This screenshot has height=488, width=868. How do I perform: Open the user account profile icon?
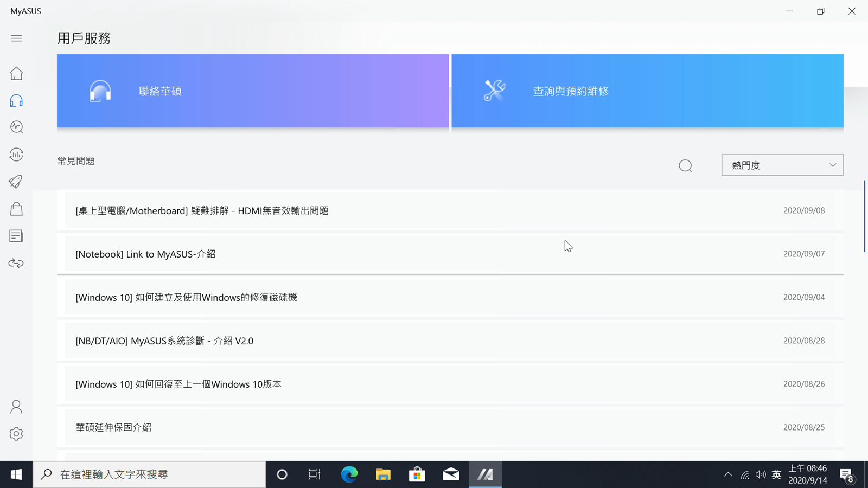click(x=16, y=407)
